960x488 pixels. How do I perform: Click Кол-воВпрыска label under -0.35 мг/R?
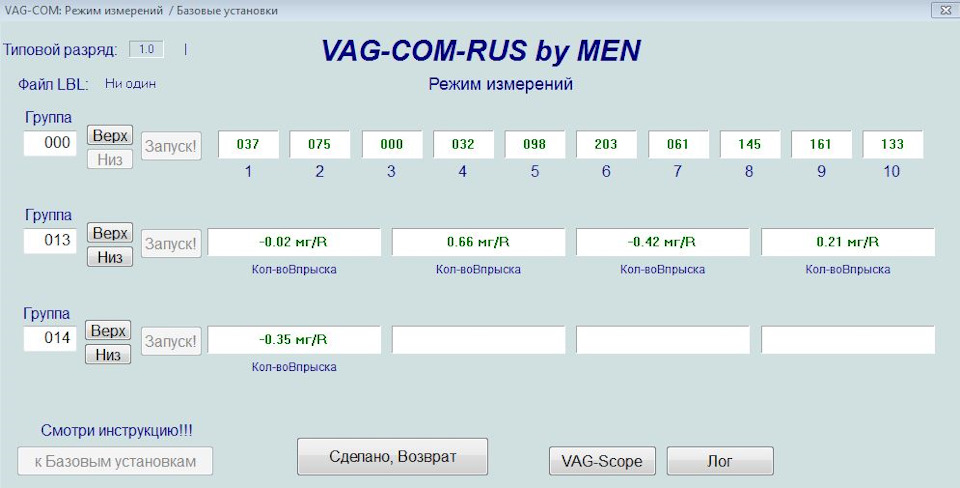[x=294, y=367]
